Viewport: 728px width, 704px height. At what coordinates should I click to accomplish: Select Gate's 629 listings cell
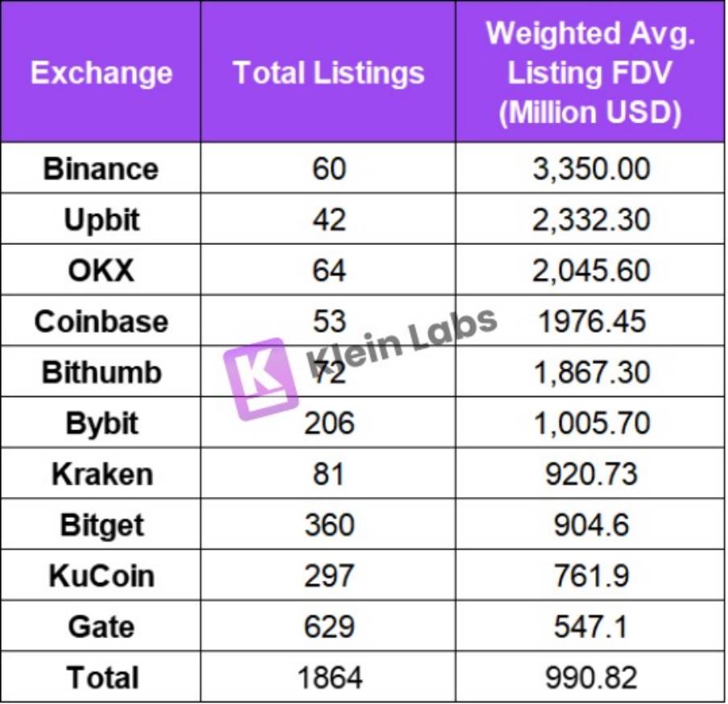[x=329, y=626]
